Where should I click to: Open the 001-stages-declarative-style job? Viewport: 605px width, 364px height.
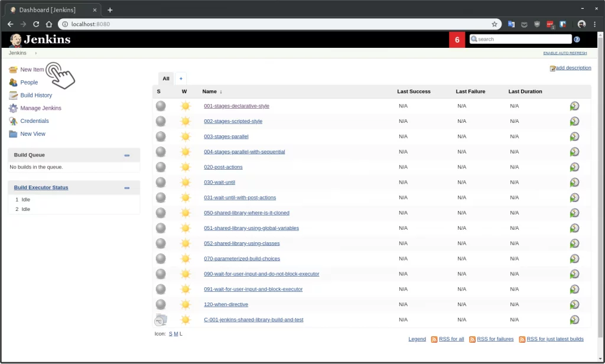(x=236, y=106)
